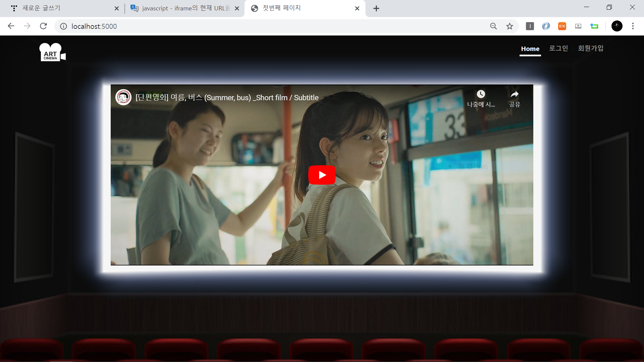Click the YouTube play button
The image size is (644, 362).
(x=322, y=175)
